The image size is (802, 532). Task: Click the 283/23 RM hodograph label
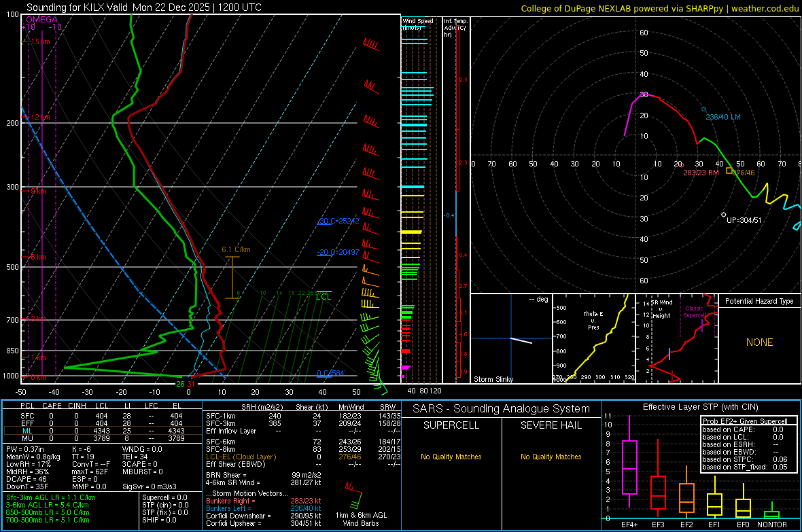pos(701,173)
